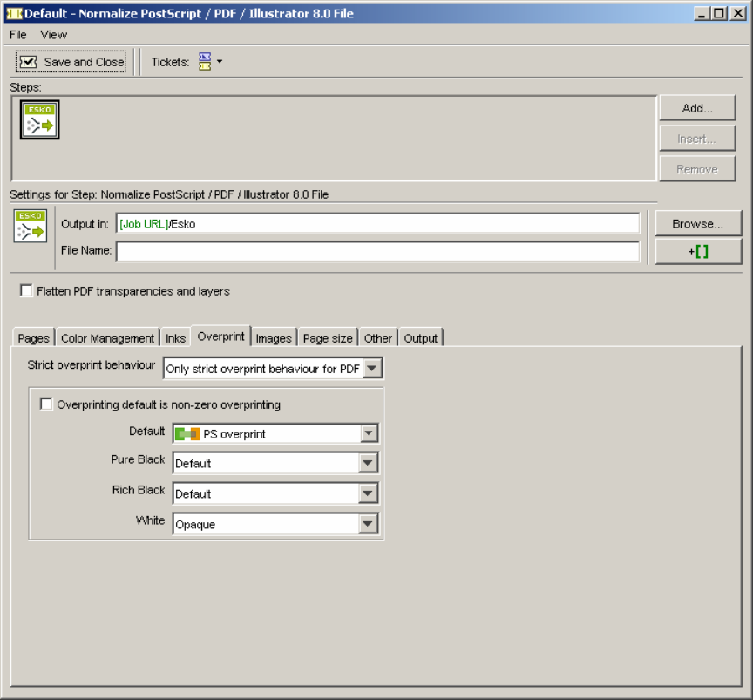Toggle Overprinting default is non-zero overprinting
The width and height of the screenshot is (753, 700).
click(46, 404)
